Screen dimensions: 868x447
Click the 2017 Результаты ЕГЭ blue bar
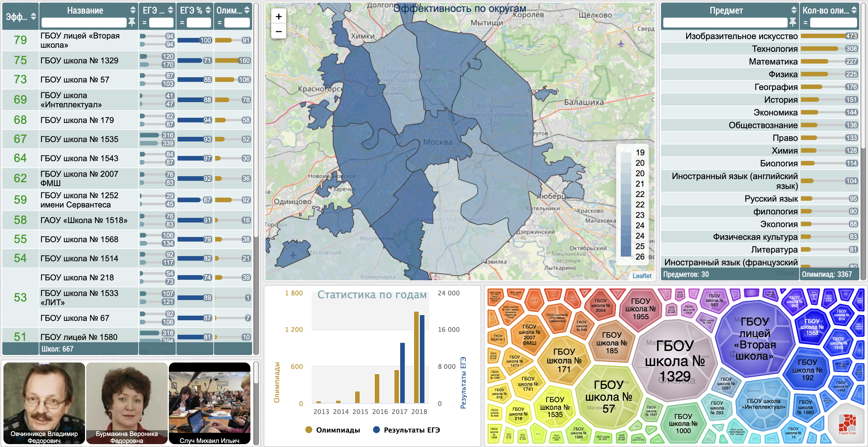click(402, 373)
